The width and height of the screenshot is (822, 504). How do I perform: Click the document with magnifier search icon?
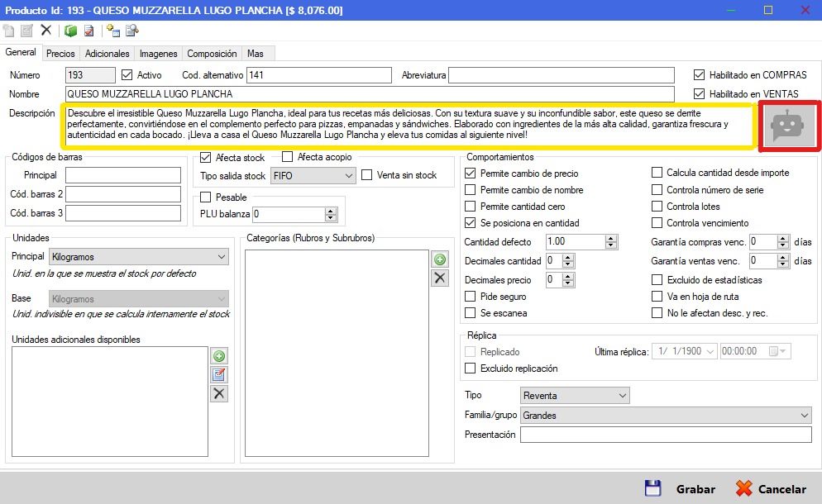(x=132, y=31)
